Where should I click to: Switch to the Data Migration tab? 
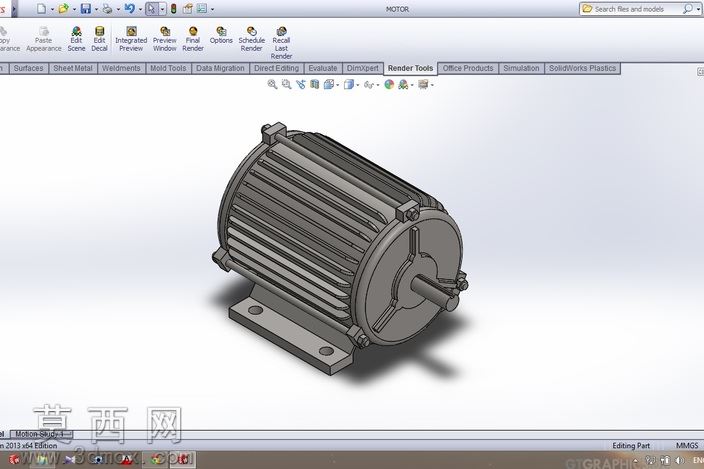click(x=220, y=68)
